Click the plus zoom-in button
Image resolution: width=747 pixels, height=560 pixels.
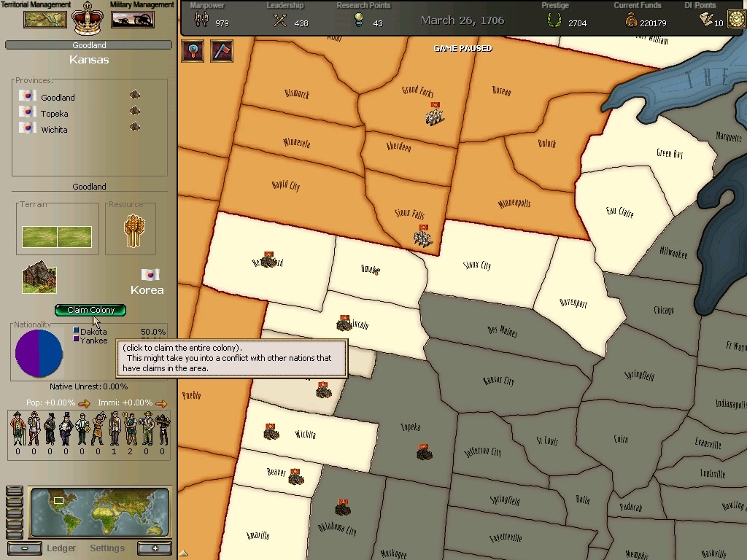[155, 548]
